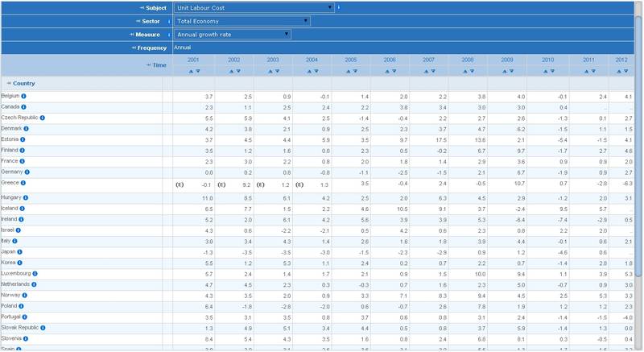The image size is (644, 352).
Task: Click the Frequency dimension label
Action: [x=151, y=48]
